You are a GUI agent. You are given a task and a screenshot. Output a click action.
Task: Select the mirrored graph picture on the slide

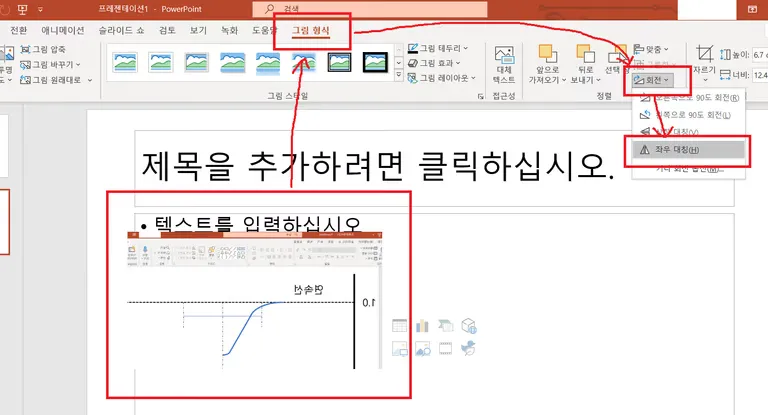tap(255, 300)
